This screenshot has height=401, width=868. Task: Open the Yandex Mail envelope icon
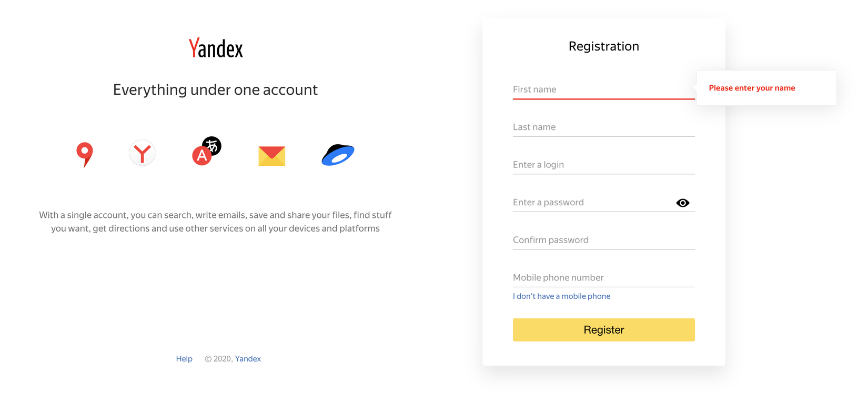coord(271,156)
